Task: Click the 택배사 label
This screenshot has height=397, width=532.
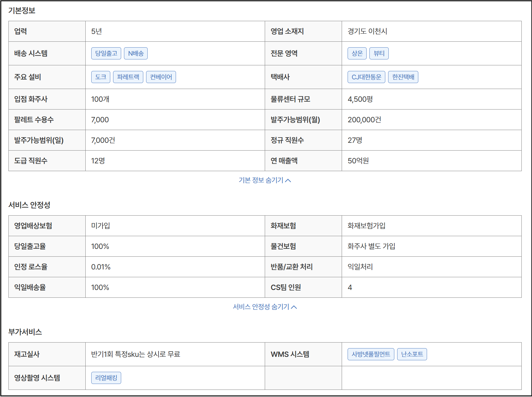Action: click(x=280, y=77)
